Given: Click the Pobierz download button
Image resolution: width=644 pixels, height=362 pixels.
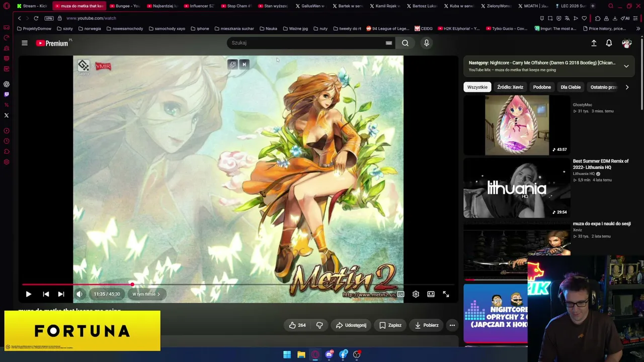Looking at the screenshot, I should [x=427, y=325].
